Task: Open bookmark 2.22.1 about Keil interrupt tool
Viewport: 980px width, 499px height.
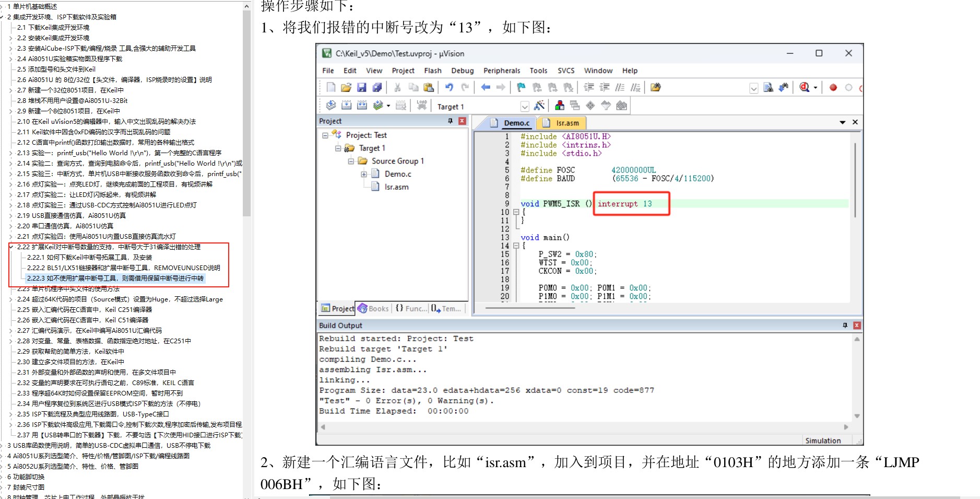Action: (x=90, y=257)
